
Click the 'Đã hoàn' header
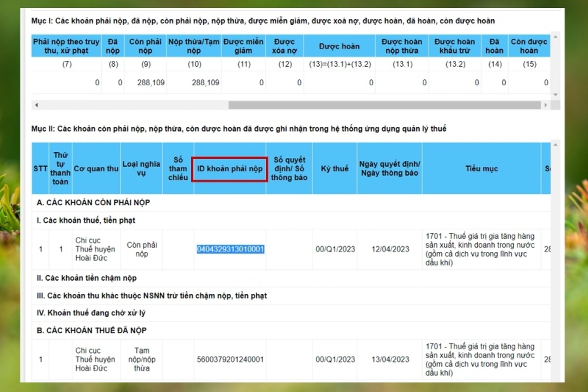(494, 46)
